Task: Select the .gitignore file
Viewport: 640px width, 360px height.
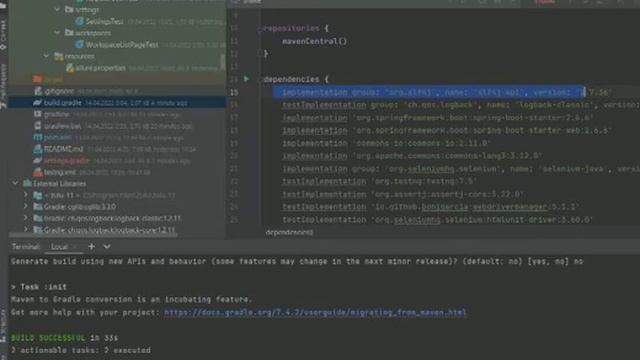Action: 59,91
